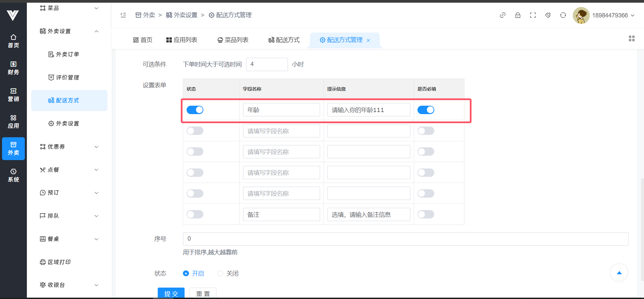Open the theme brush icon
Screen dimensions: 644x299
(548, 15)
